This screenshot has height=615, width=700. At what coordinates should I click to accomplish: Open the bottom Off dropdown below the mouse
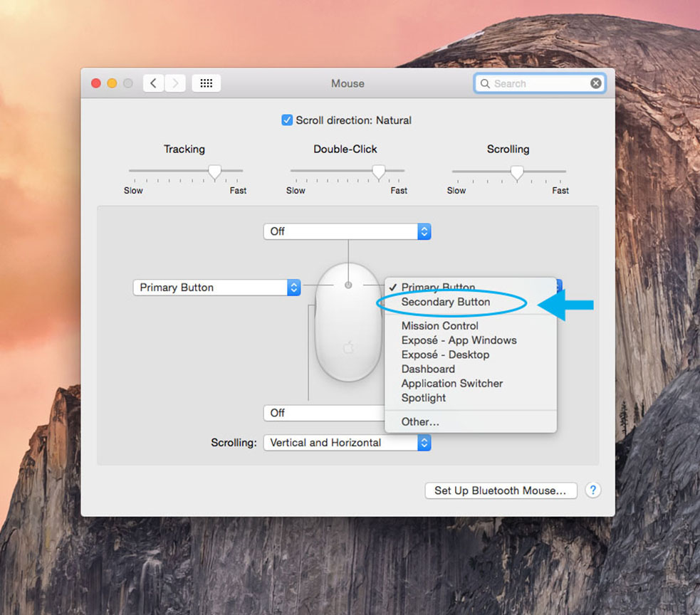point(324,413)
